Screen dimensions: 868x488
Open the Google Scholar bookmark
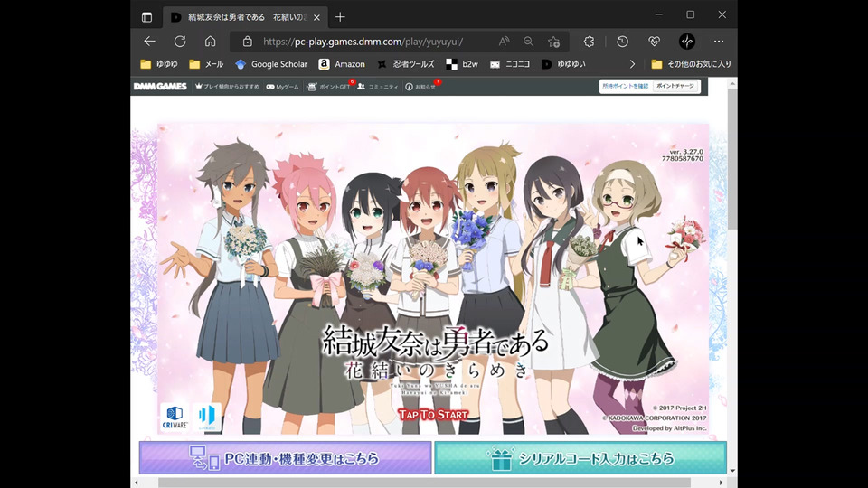coord(270,64)
